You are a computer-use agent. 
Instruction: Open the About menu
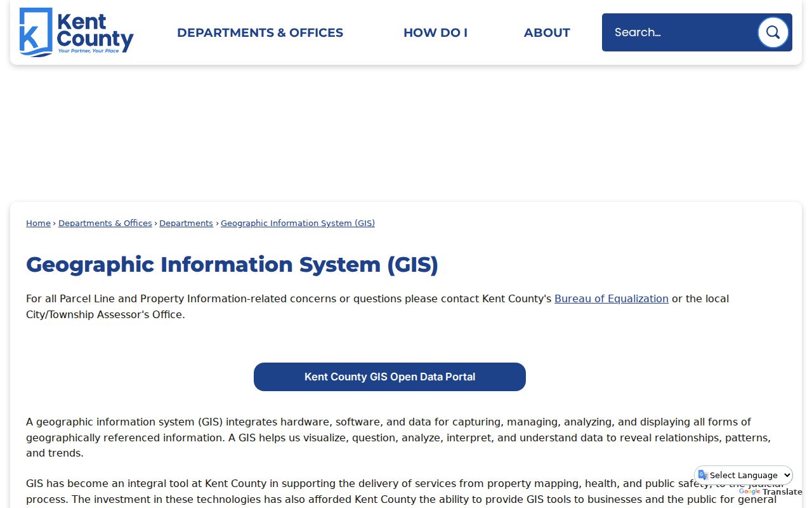click(547, 32)
